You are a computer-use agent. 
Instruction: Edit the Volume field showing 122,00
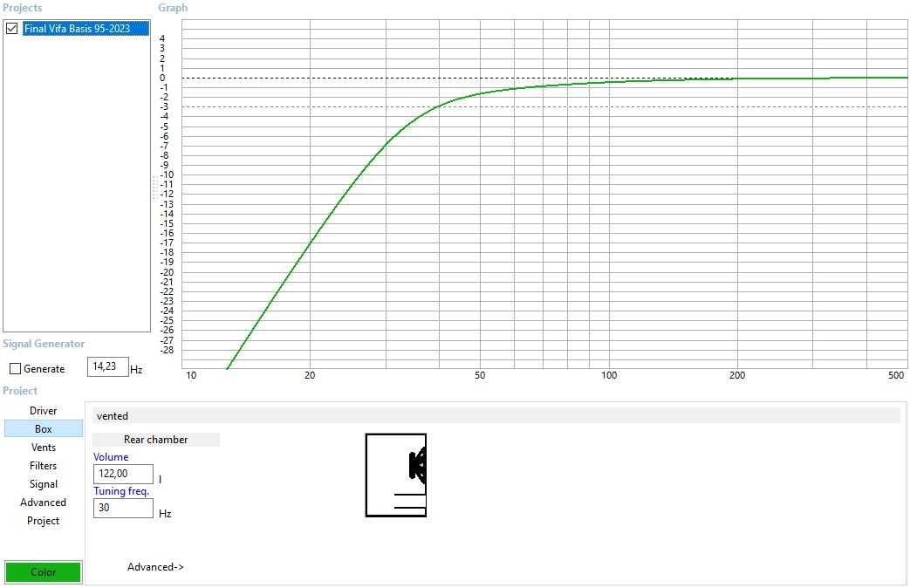pyautogui.click(x=124, y=474)
